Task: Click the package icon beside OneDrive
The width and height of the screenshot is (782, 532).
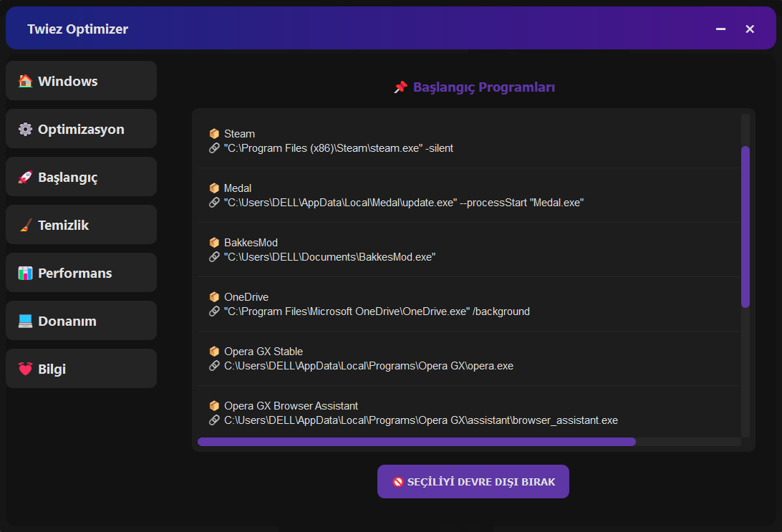Action: (214, 296)
